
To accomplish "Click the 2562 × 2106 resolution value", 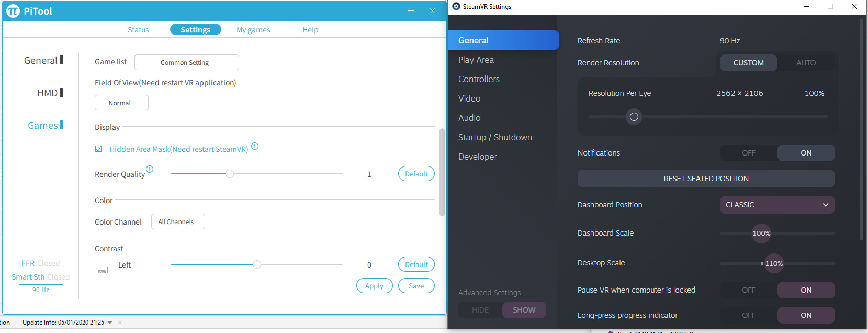I will [740, 93].
